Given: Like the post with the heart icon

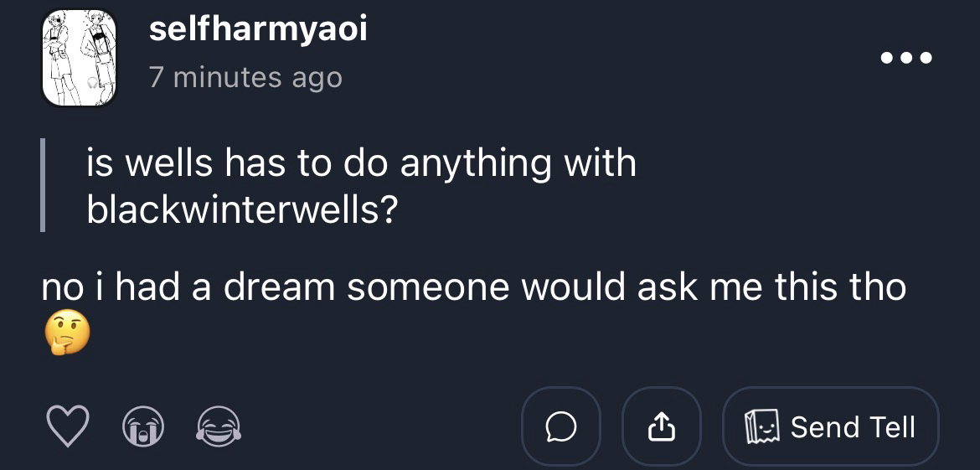Looking at the screenshot, I should tap(66, 427).
